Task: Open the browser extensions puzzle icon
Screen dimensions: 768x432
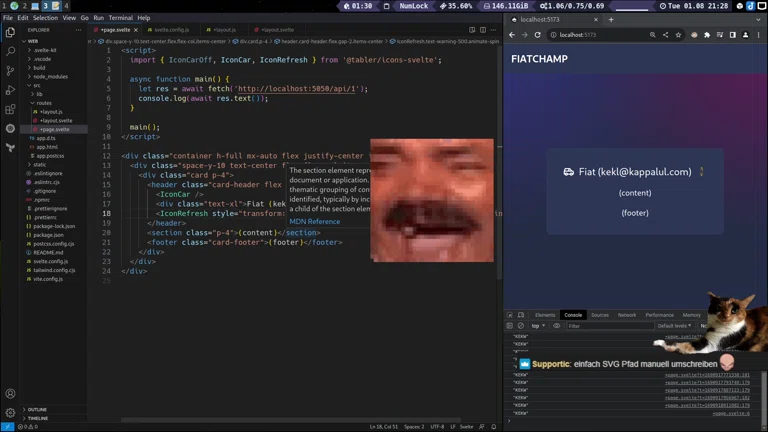Action: (707, 35)
